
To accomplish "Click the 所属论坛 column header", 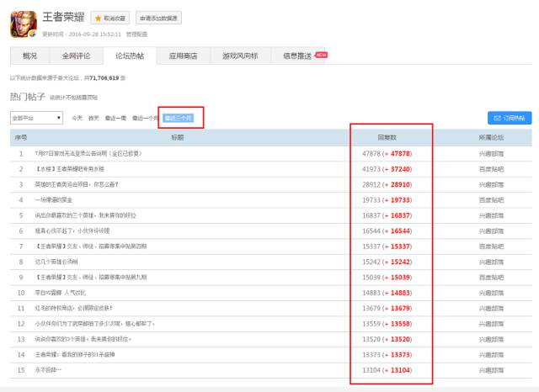I will 491,137.
